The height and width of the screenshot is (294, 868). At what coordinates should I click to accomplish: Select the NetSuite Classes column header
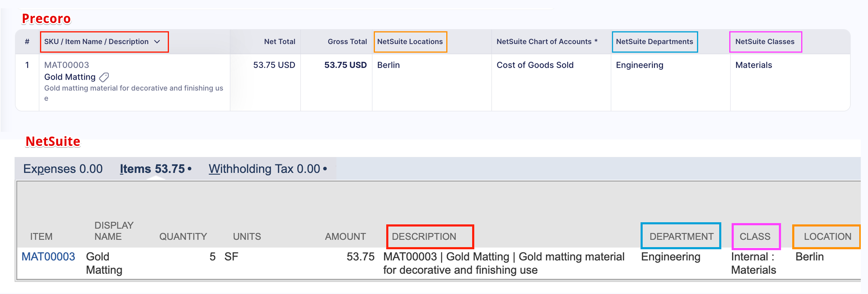pyautogui.click(x=764, y=42)
